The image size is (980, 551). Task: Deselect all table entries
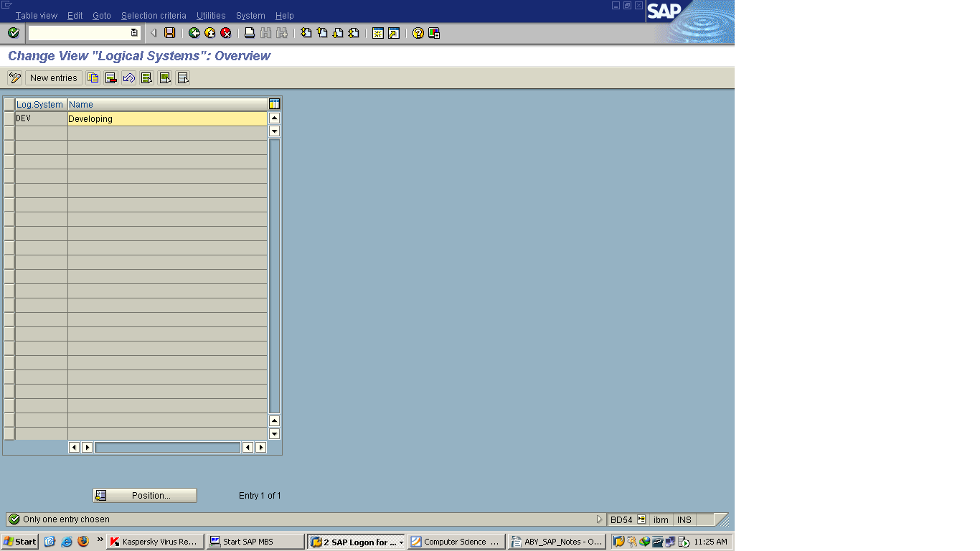(x=183, y=77)
